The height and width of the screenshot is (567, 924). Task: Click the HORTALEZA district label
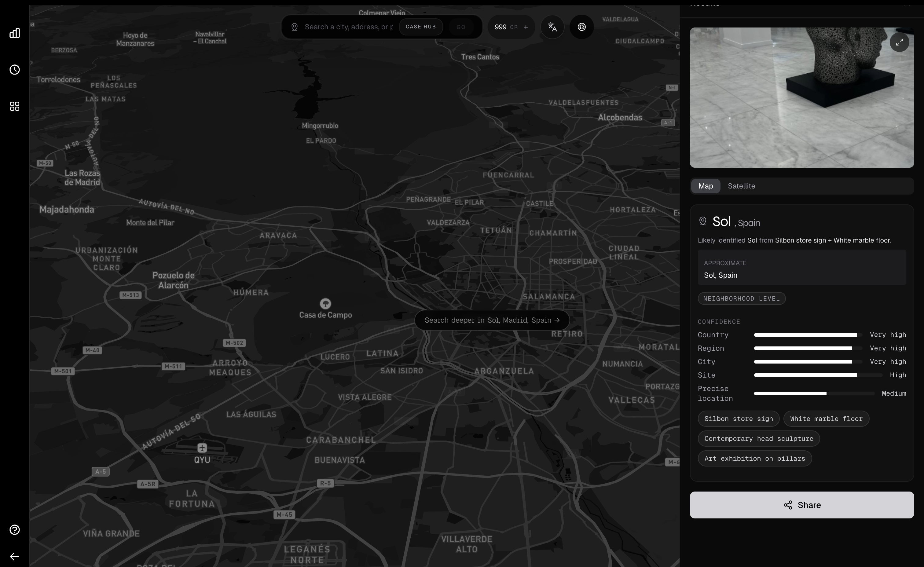pos(632,210)
